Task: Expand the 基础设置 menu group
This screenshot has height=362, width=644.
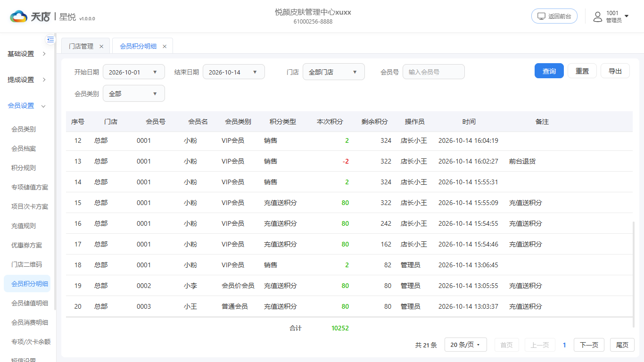Action: point(27,54)
